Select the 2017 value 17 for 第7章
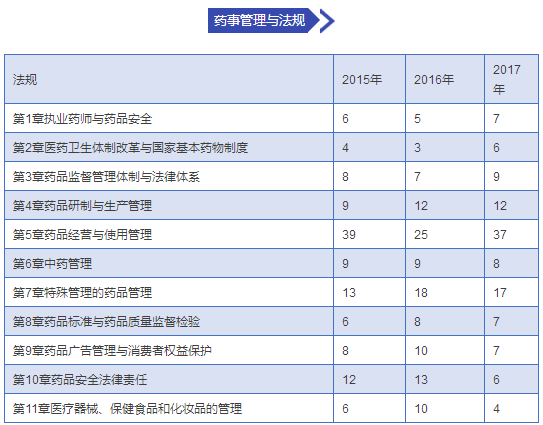Viewport: 543px width, 425px height. pos(500,293)
